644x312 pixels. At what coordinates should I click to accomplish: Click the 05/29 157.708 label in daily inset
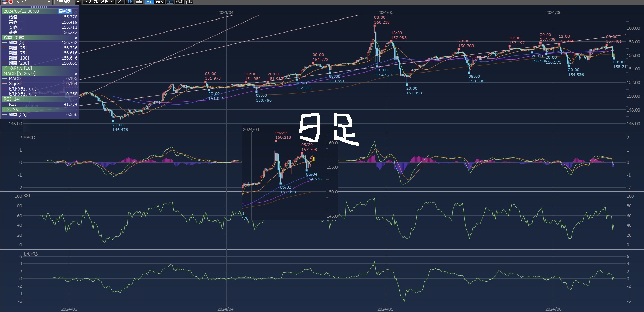click(x=309, y=147)
